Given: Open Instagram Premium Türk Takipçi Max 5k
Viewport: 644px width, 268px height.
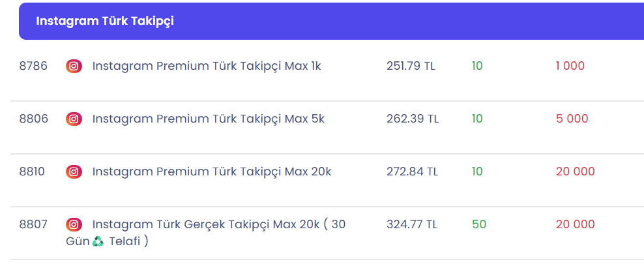Looking at the screenshot, I should pyautogui.click(x=208, y=119).
